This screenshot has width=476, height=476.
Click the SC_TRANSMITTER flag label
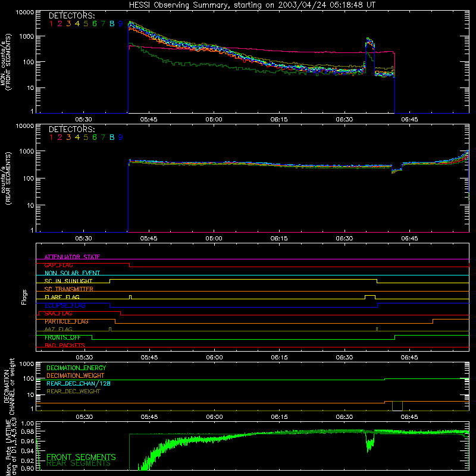point(69,289)
